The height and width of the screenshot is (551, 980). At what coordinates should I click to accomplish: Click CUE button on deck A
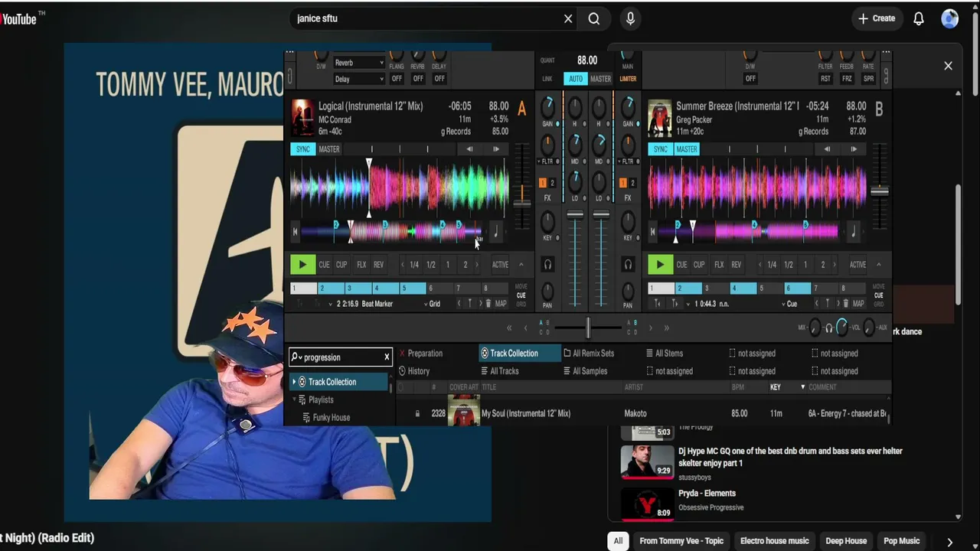(324, 265)
